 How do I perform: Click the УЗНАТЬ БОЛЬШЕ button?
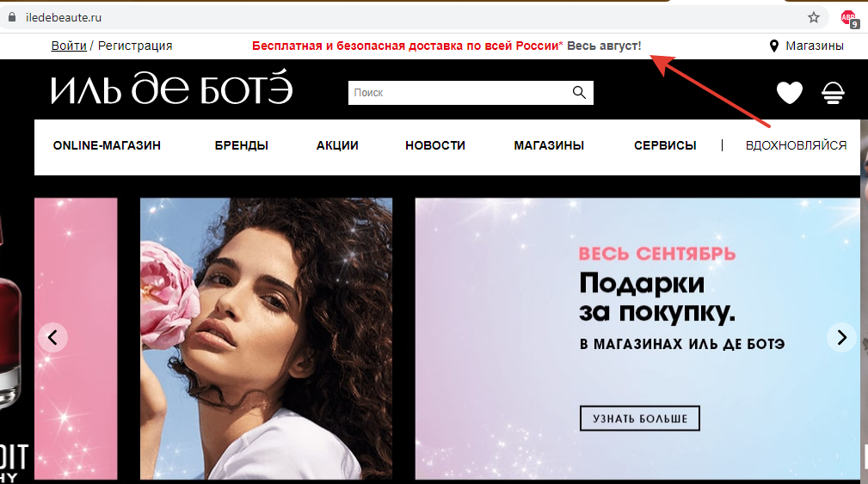point(640,418)
